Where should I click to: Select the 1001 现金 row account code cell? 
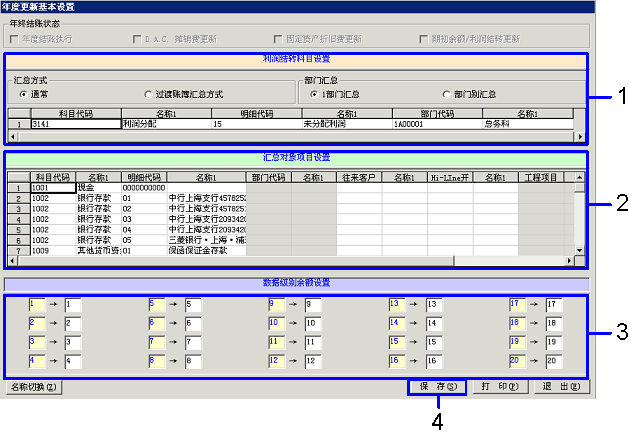(52, 187)
